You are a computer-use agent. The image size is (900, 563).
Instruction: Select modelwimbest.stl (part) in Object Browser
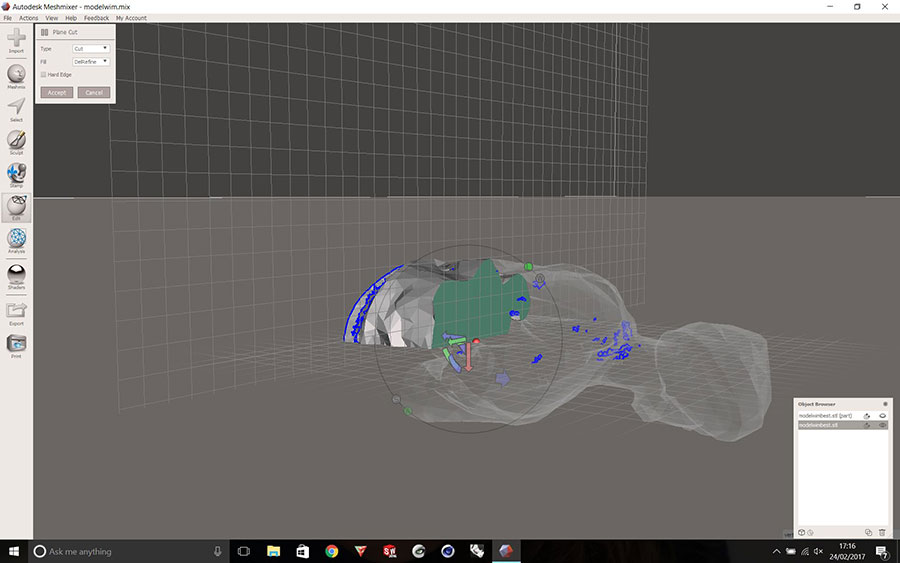click(843, 416)
